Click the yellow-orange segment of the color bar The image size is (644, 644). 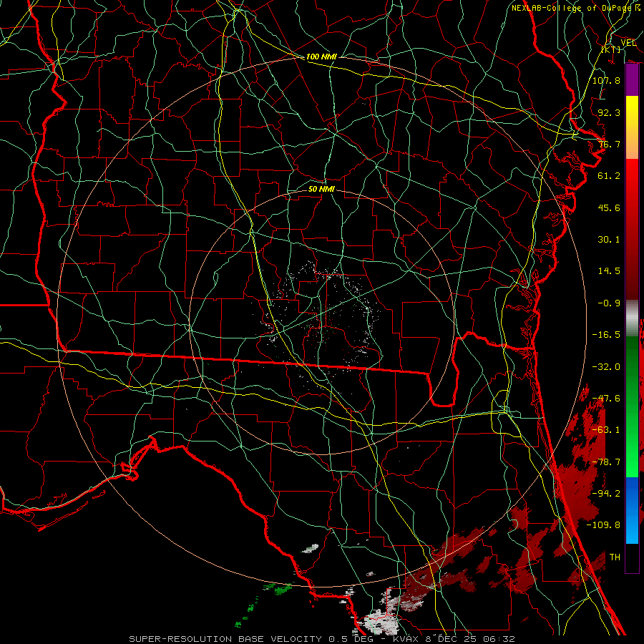point(632,128)
